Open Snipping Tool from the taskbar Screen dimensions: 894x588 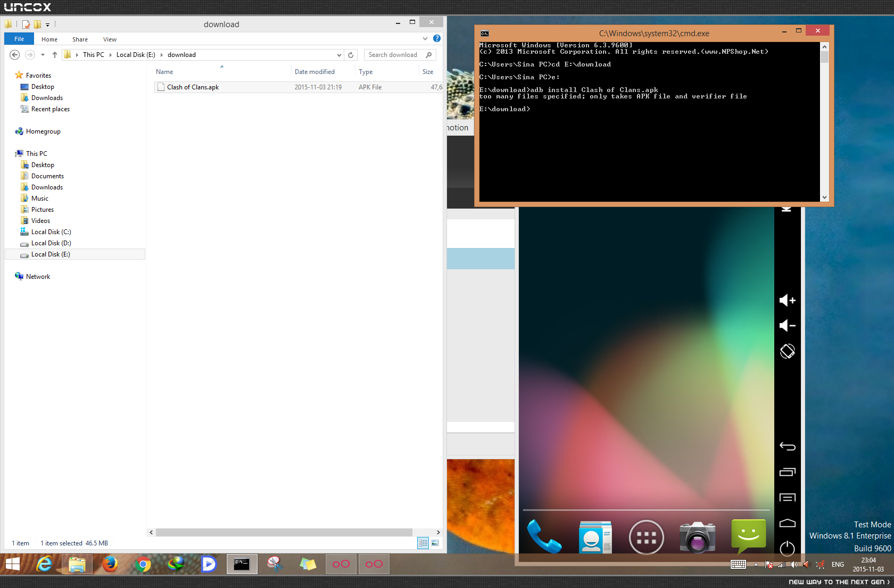click(275, 564)
